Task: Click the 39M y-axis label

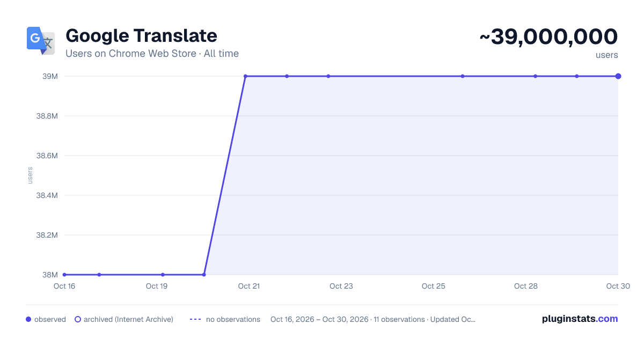Action: (x=50, y=76)
